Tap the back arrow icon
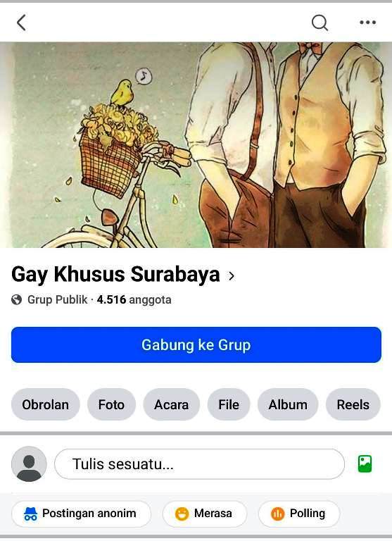The width and height of the screenshot is (392, 541). [x=21, y=23]
